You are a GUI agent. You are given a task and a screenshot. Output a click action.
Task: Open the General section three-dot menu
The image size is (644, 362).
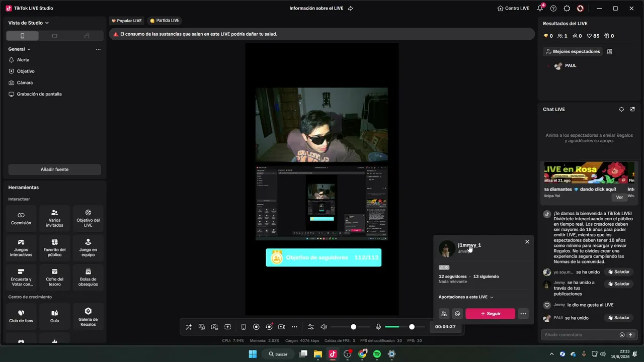98,49
